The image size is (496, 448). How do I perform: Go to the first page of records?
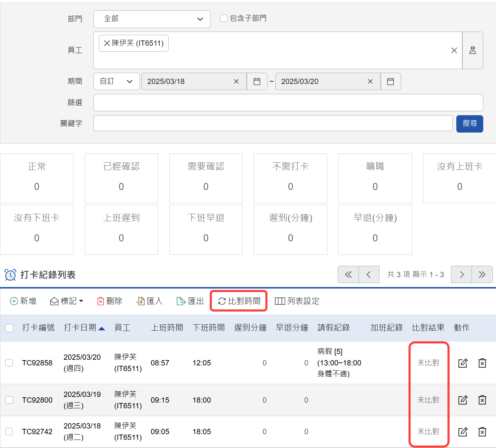click(348, 275)
